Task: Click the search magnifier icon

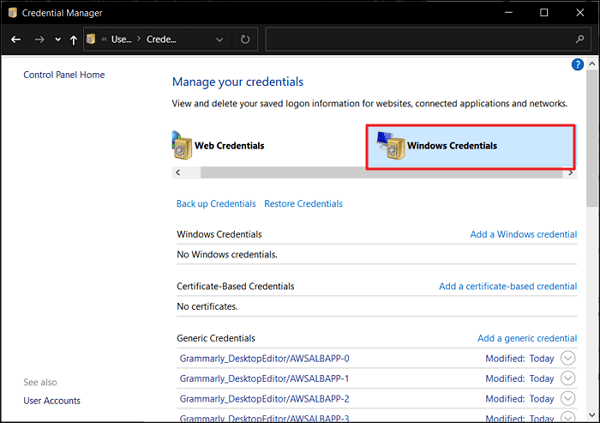Action: 580,39
